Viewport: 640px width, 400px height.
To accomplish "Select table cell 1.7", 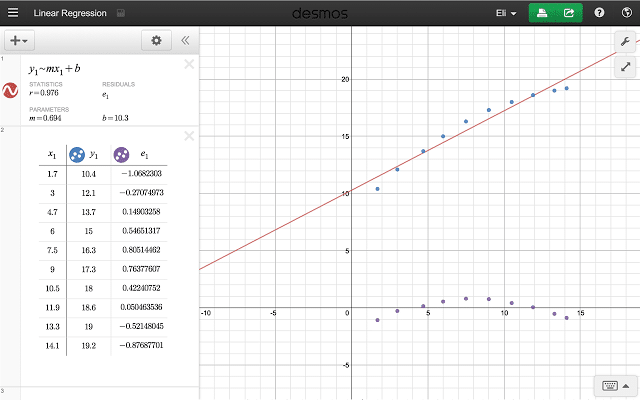I will (x=52, y=174).
